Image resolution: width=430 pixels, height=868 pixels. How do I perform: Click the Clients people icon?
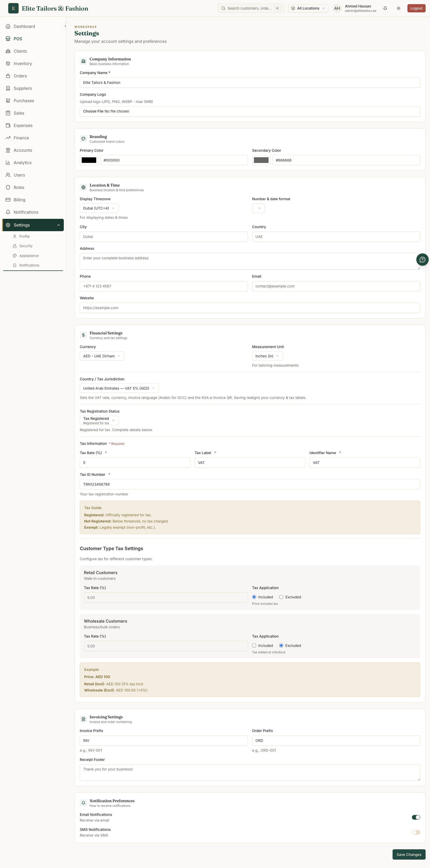point(8,51)
